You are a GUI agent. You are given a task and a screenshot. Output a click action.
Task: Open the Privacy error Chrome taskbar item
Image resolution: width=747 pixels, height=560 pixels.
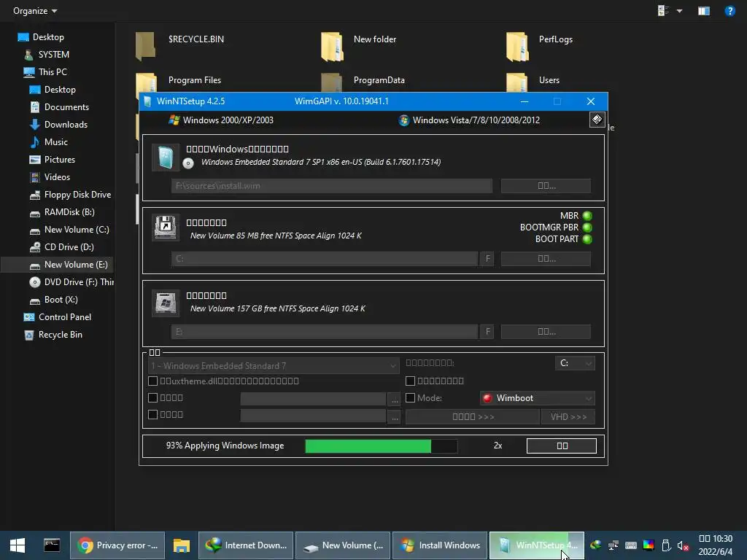(x=117, y=545)
